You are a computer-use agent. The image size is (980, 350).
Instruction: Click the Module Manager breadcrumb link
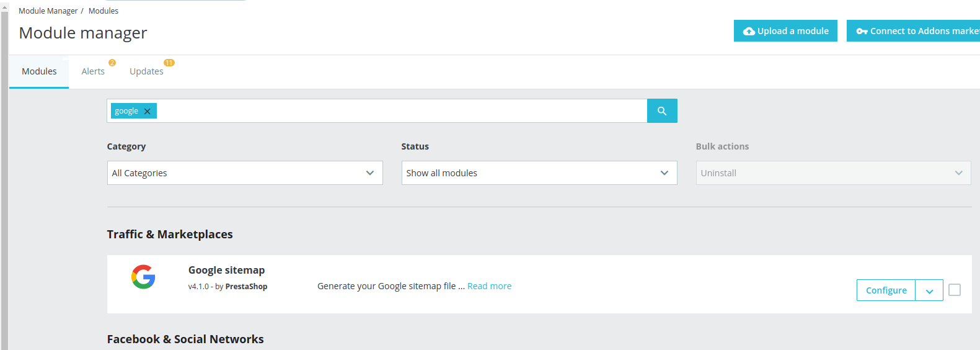coord(48,11)
